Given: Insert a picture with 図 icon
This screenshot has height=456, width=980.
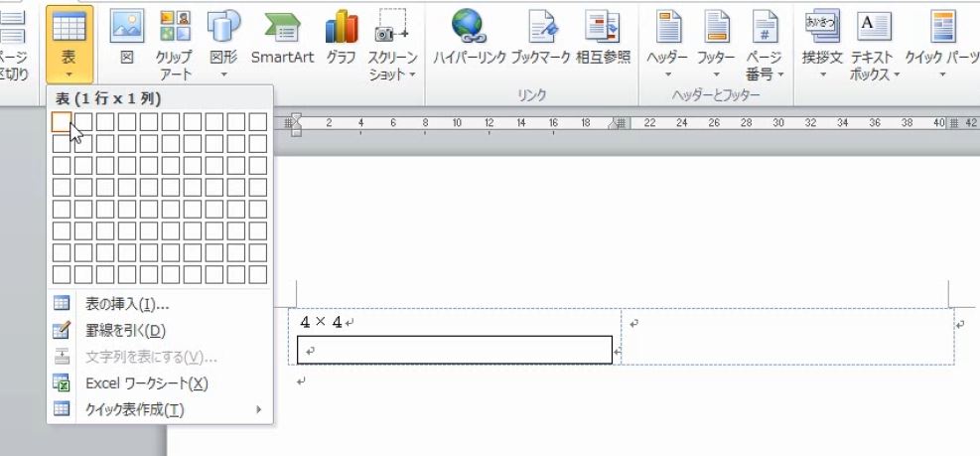Looking at the screenshot, I should click(127, 38).
